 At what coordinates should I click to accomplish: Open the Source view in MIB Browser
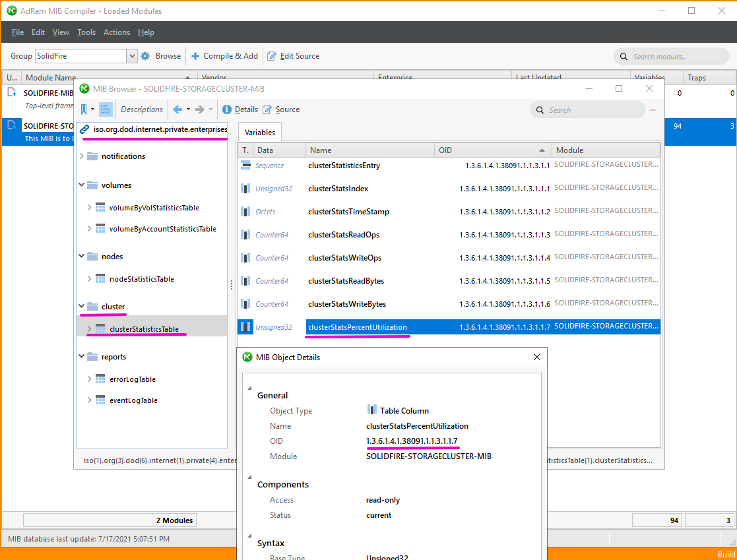281,109
